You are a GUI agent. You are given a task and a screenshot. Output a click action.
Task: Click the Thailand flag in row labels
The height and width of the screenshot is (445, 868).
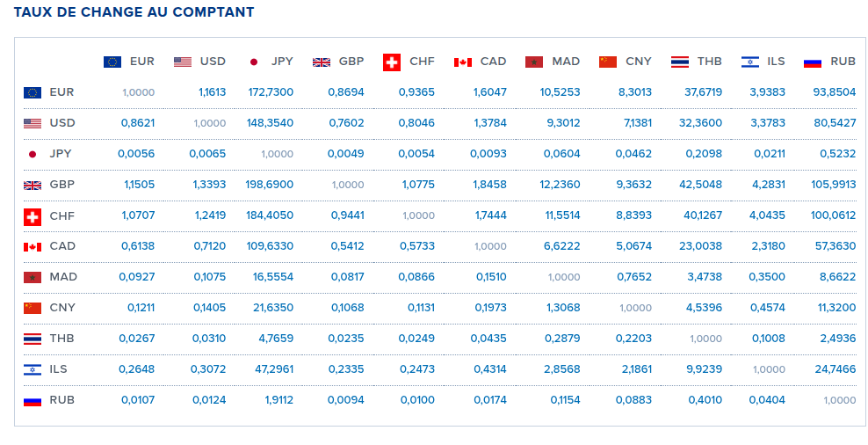[33, 339]
